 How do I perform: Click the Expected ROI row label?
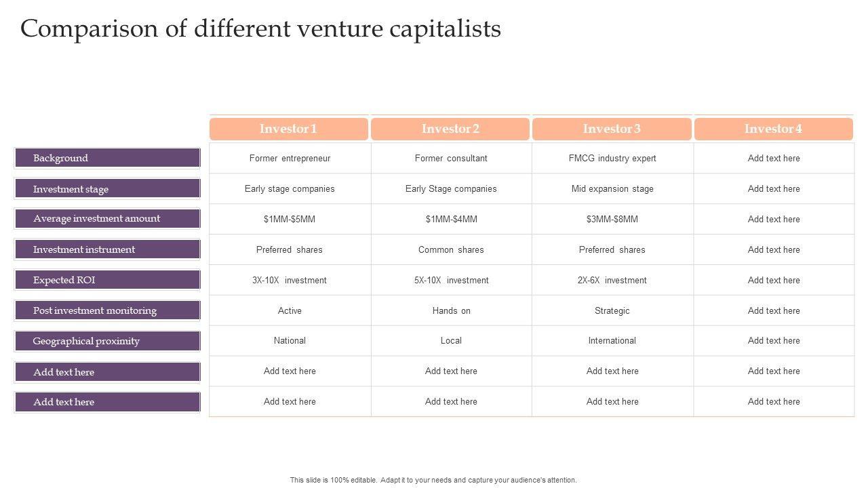(107, 280)
